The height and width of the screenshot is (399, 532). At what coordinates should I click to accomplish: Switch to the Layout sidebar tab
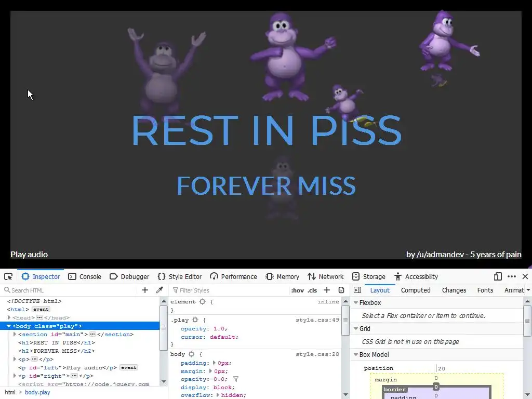click(380, 290)
